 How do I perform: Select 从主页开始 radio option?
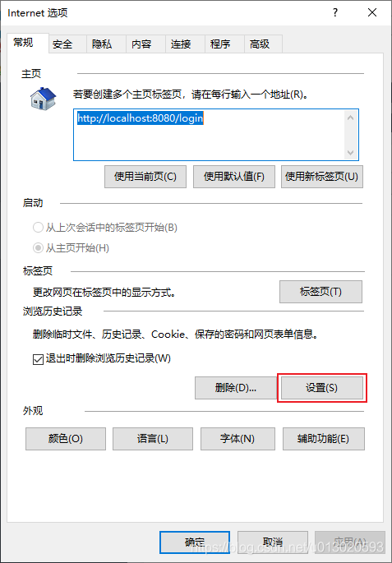[x=38, y=247]
